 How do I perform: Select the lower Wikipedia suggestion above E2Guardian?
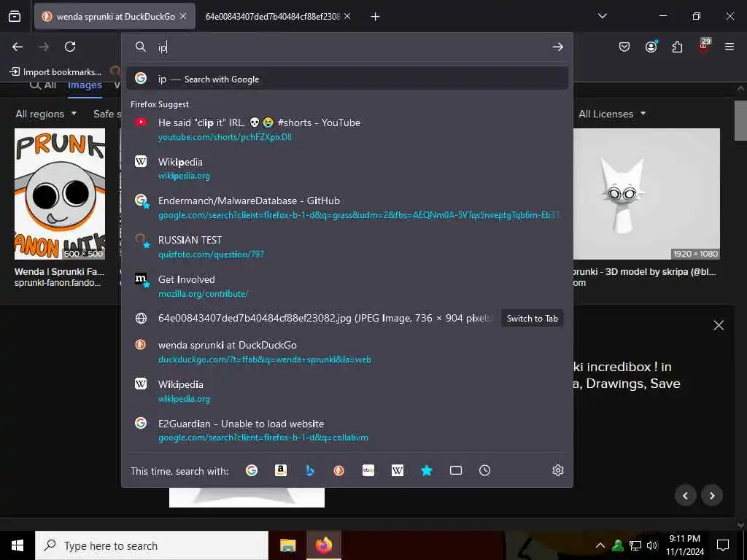pyautogui.click(x=347, y=391)
